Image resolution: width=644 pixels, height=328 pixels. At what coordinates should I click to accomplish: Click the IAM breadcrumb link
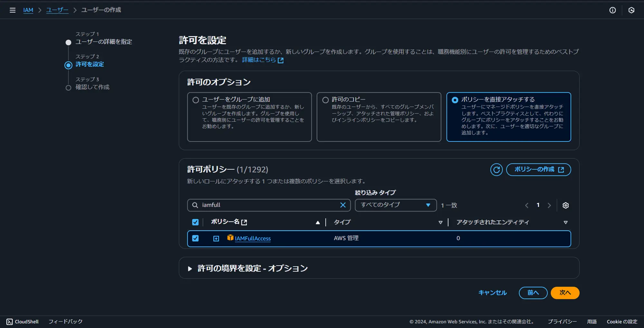[28, 10]
